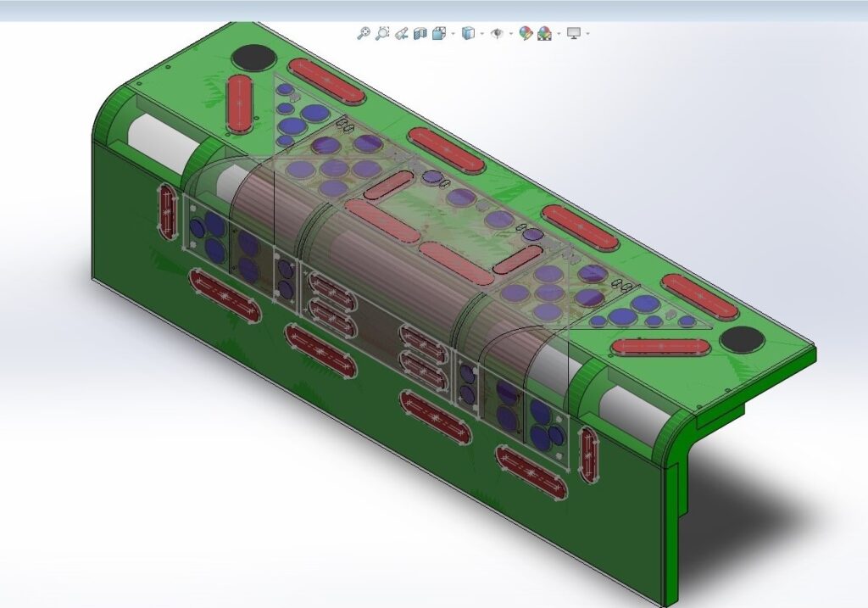Return to the Previous View

point(401,33)
